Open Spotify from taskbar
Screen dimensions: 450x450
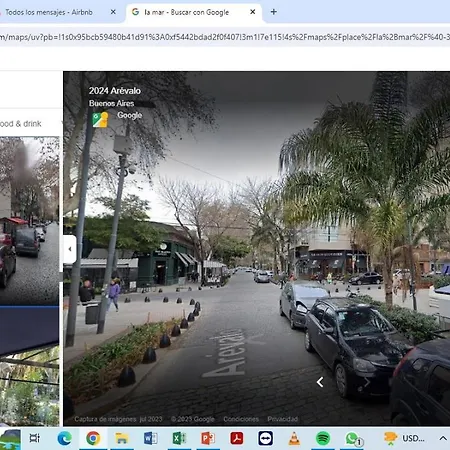[323, 438]
